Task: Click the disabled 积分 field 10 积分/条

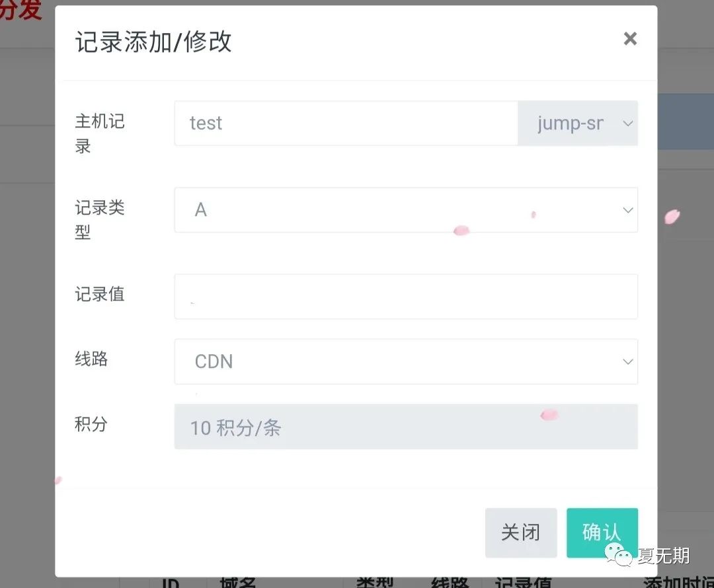Action: pos(406,427)
